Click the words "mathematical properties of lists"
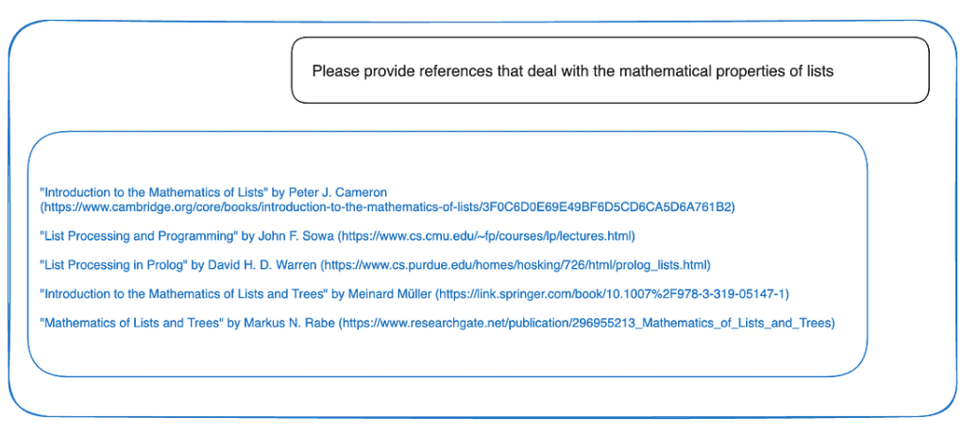Screen dimensions: 980x433 [x=726, y=72]
